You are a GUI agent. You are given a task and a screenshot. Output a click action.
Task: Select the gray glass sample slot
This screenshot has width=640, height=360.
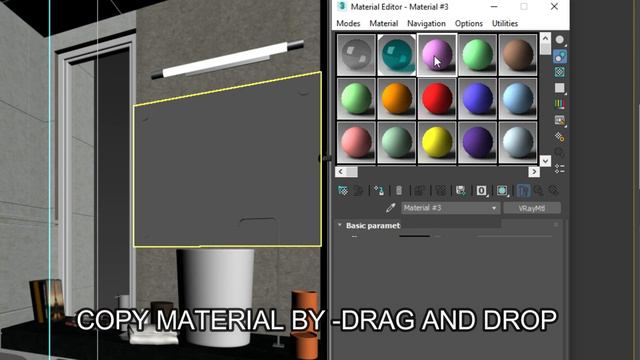pos(356,55)
